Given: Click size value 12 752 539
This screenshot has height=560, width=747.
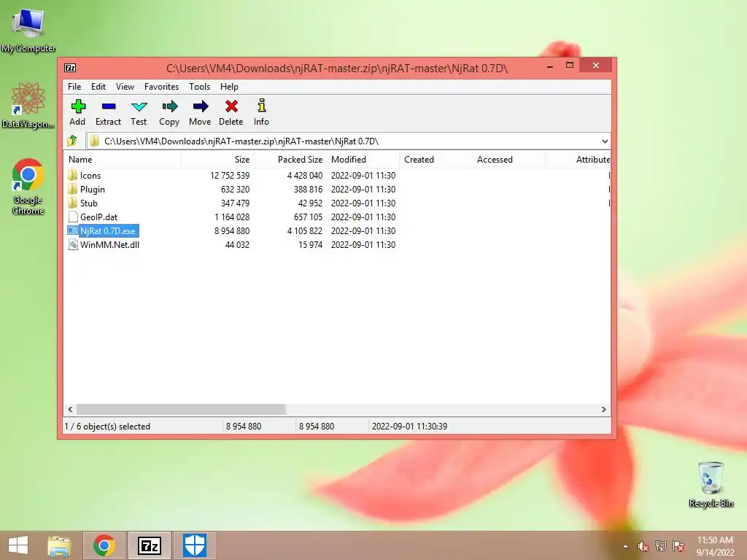Looking at the screenshot, I should 230,175.
